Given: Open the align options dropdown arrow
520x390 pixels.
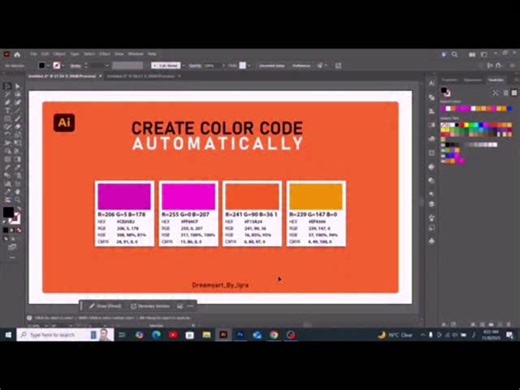Looking at the screenshot, I should (326, 66).
